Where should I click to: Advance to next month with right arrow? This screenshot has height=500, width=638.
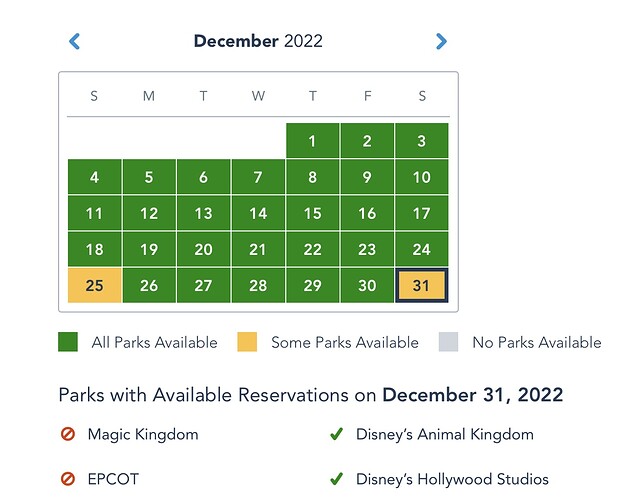click(441, 41)
